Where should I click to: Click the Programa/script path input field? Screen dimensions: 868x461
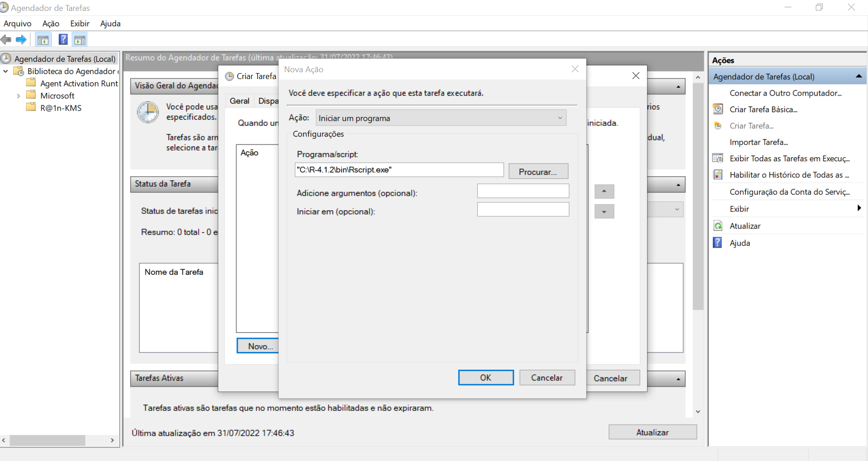point(399,170)
